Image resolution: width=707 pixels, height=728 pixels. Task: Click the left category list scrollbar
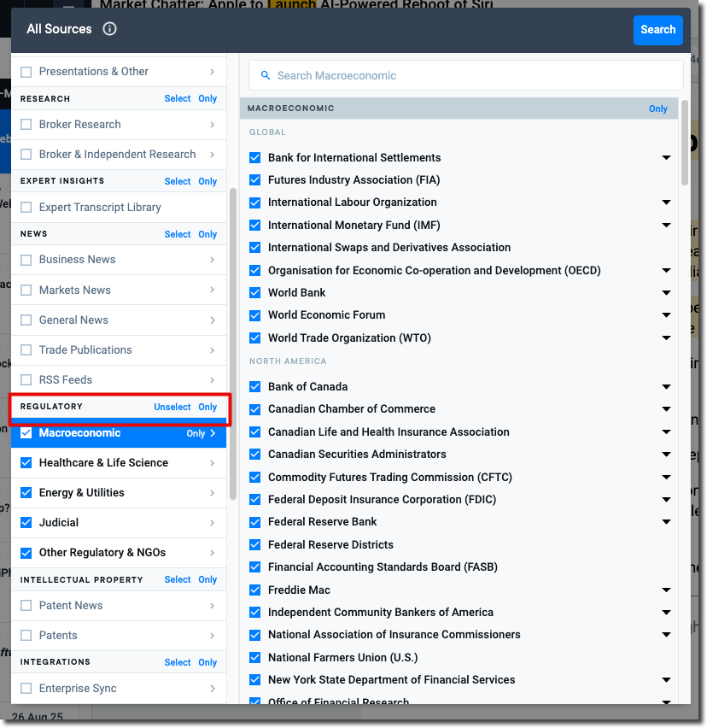(232, 342)
